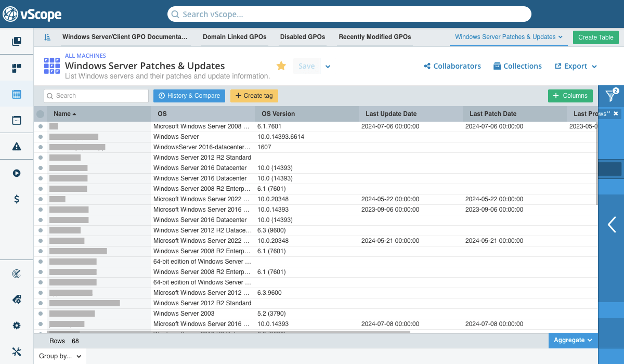Open the tag settings icon in sidebar

17,300
